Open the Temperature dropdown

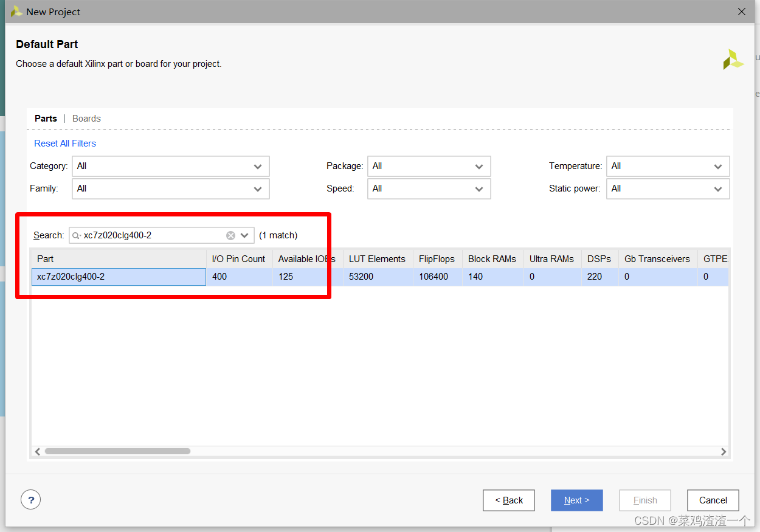[x=668, y=166]
